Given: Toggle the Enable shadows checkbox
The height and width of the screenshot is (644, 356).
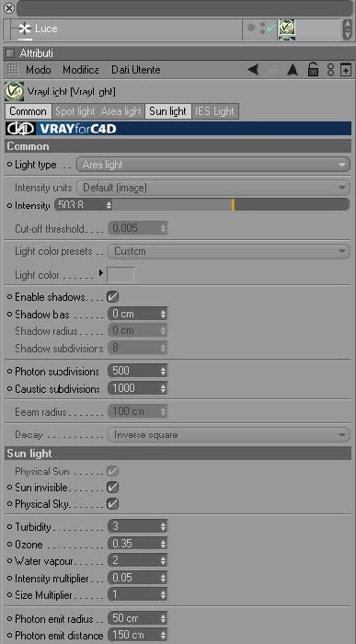Looking at the screenshot, I should tap(112, 296).
